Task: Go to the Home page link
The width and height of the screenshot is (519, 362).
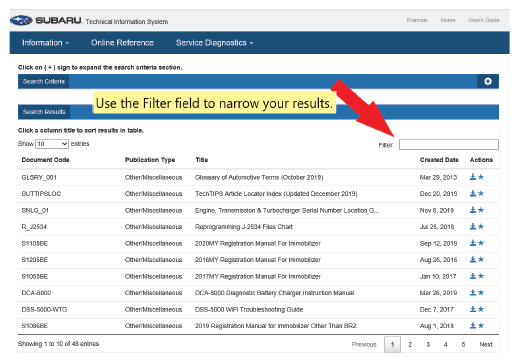Action: tap(448, 20)
